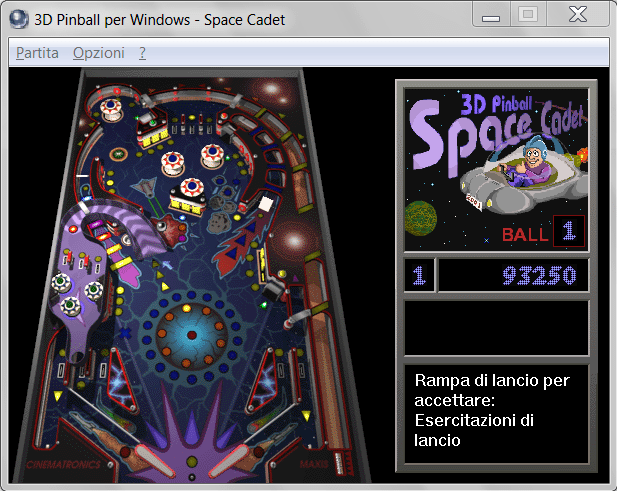Click the red alien creature on table

170,231
